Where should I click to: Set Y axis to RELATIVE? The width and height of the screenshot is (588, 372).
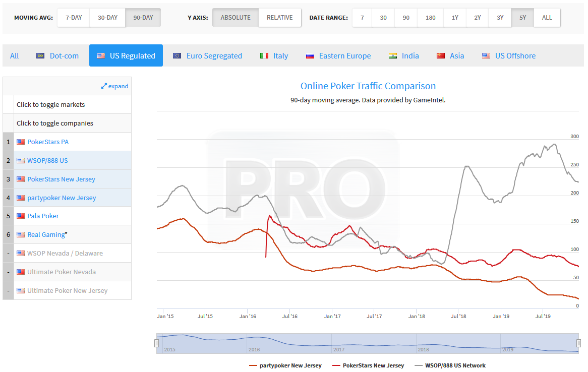pos(280,18)
